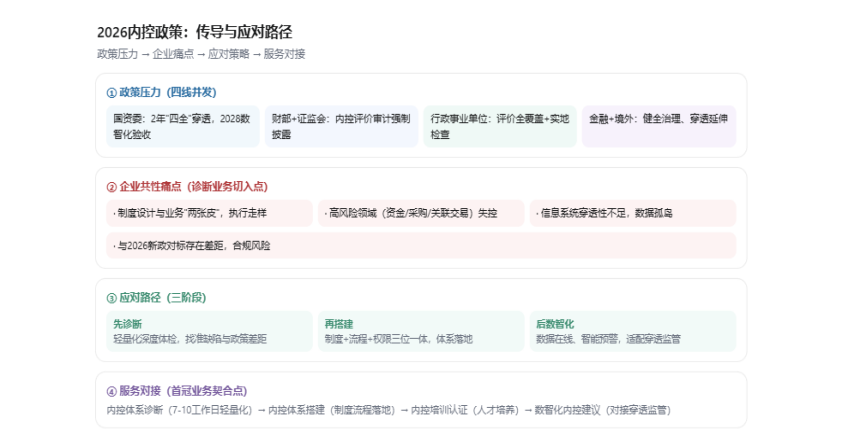This screenshot has width=842, height=435.
Task: Click the title "2026内控政策：传导与应对路径"
Action: point(194,32)
